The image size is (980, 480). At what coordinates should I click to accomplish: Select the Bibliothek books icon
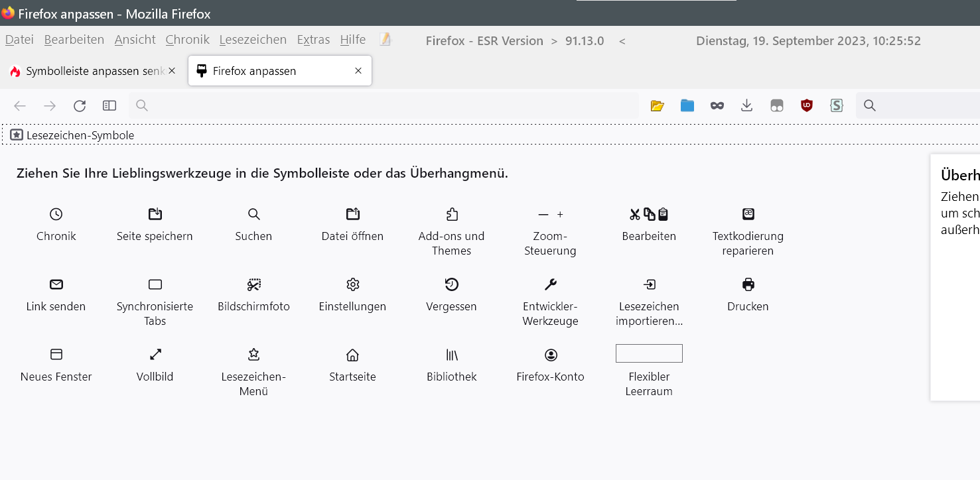[x=451, y=355]
